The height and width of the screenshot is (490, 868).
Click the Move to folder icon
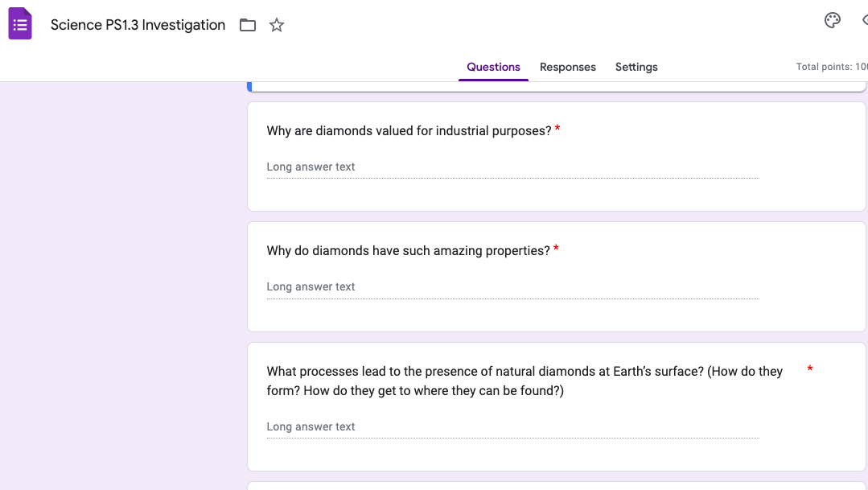coord(248,25)
